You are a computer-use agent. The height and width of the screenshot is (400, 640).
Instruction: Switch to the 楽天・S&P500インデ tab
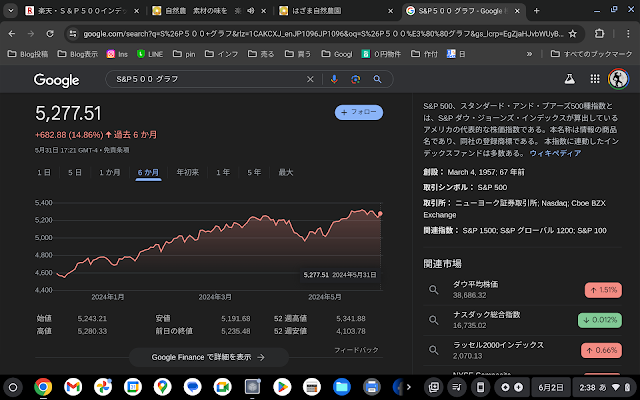[x=82, y=11]
